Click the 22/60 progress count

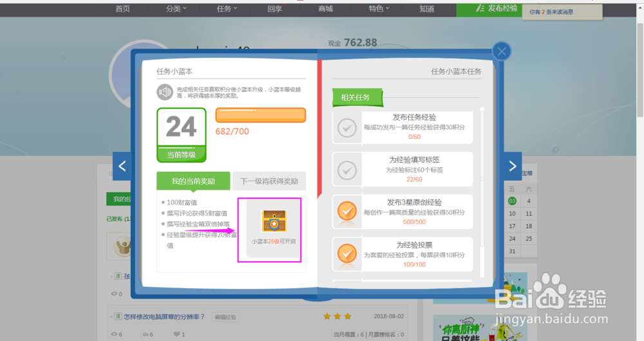[414, 180]
